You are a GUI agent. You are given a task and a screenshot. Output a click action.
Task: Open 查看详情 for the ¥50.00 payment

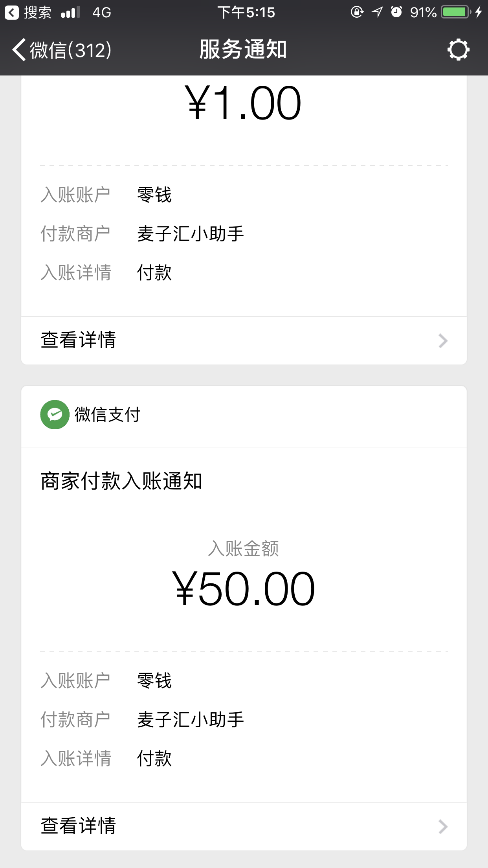(79, 826)
